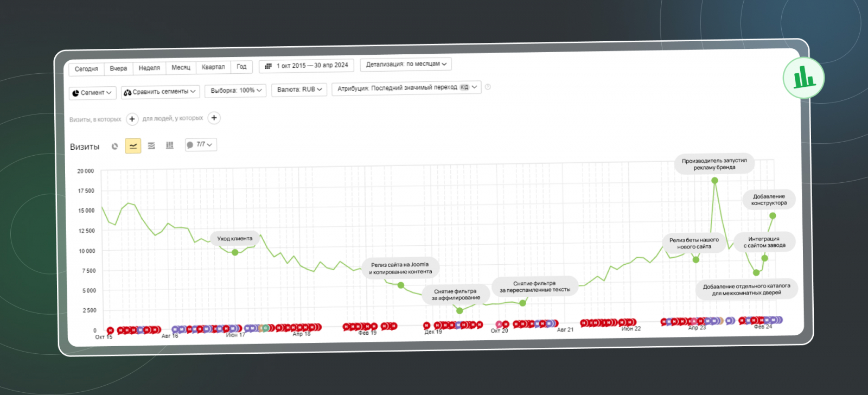Switch to the Месяц period tab
The image size is (868, 395).
[x=181, y=67]
